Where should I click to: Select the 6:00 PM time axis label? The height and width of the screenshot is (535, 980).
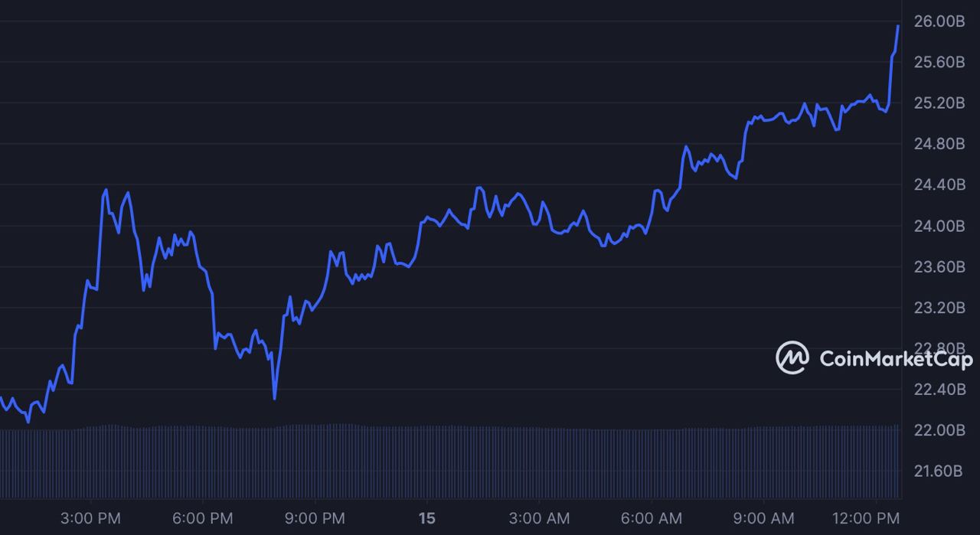[201, 519]
